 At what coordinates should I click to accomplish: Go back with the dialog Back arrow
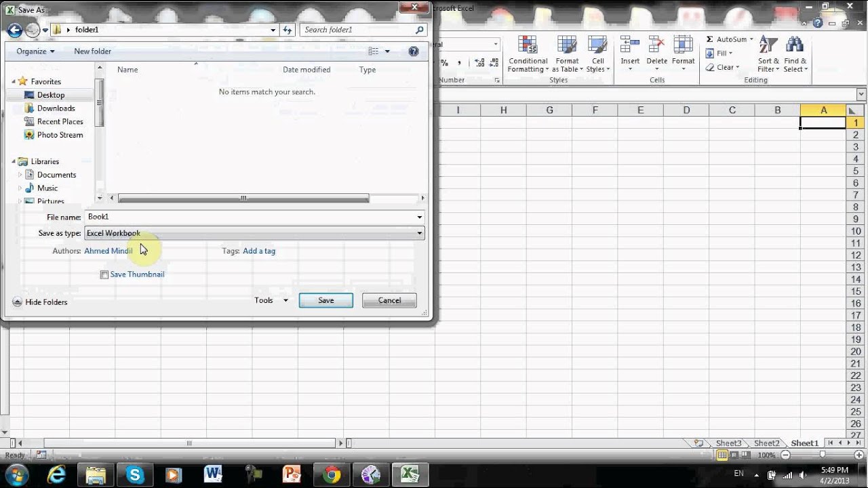(14, 30)
